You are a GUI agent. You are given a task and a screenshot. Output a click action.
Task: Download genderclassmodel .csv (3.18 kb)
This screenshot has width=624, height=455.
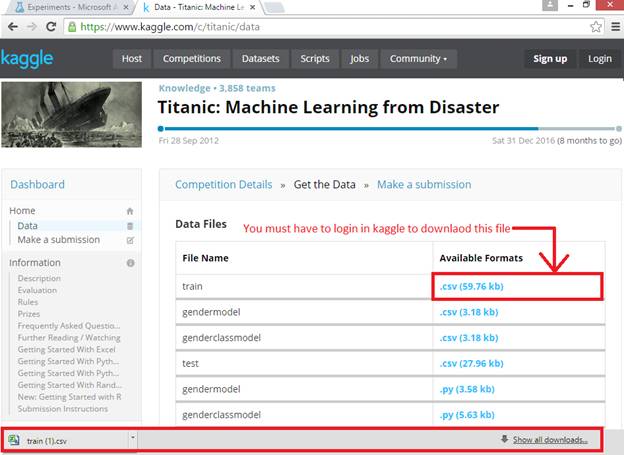[469, 338]
